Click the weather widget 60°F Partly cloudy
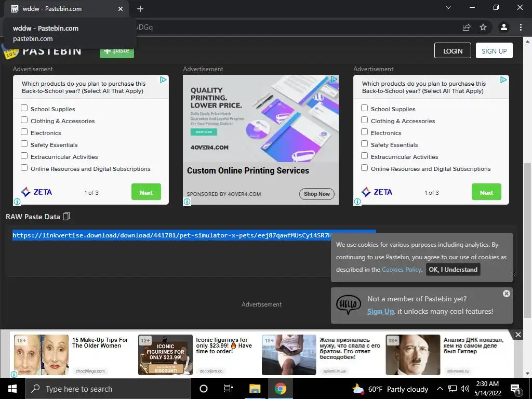This screenshot has width=532, height=399. point(390,389)
